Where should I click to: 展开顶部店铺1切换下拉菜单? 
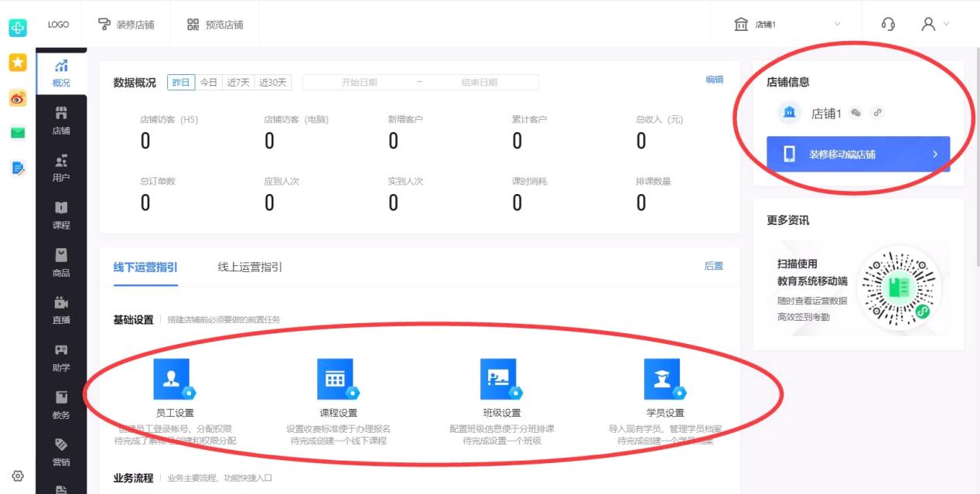click(838, 23)
